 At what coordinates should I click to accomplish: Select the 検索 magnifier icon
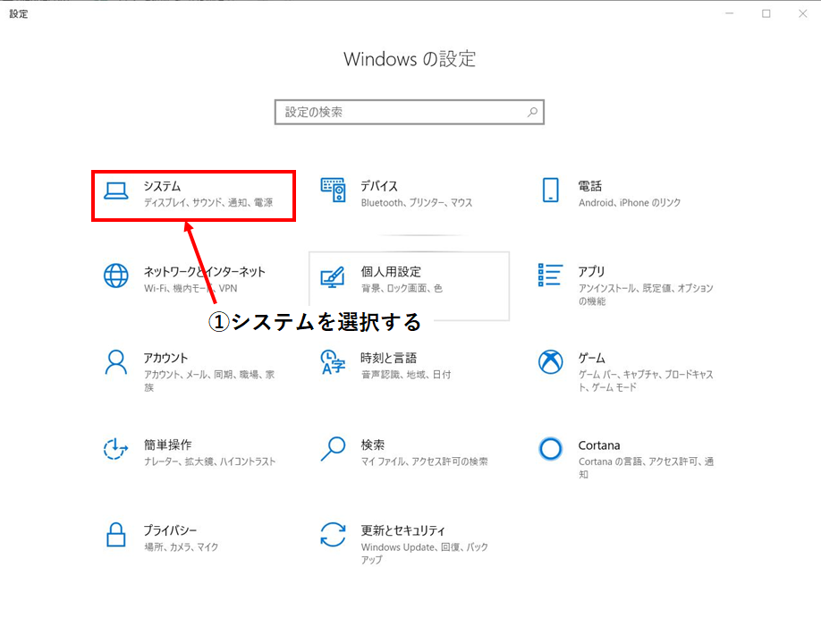333,449
